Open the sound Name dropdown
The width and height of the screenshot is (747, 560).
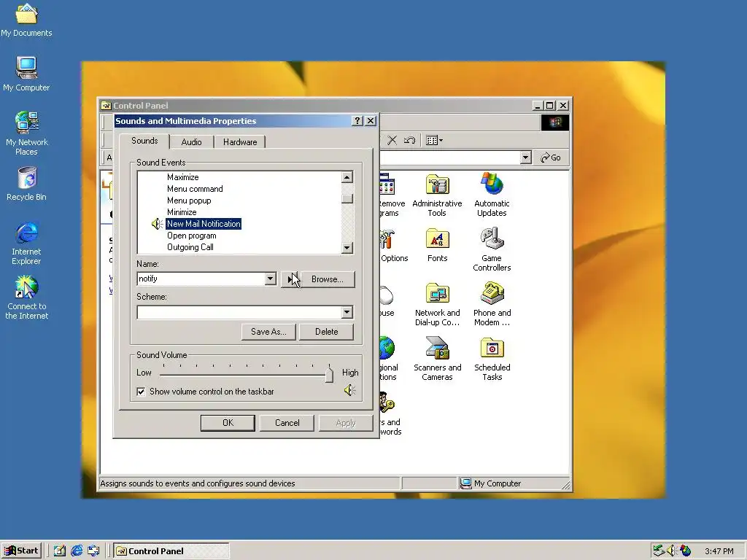pyautogui.click(x=270, y=279)
